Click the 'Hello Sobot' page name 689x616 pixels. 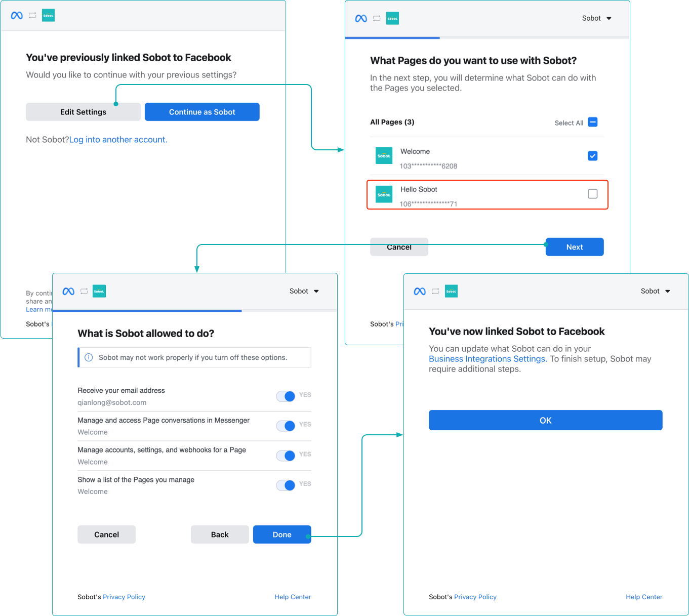(419, 189)
